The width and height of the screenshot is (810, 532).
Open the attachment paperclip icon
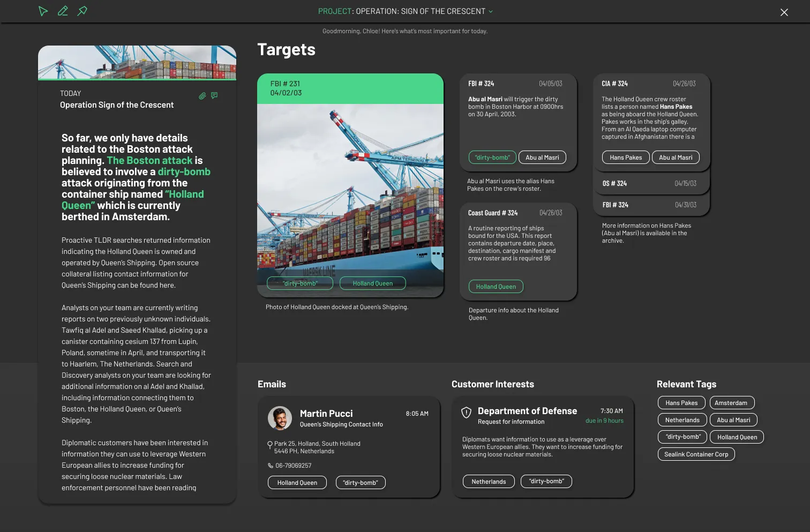click(202, 96)
